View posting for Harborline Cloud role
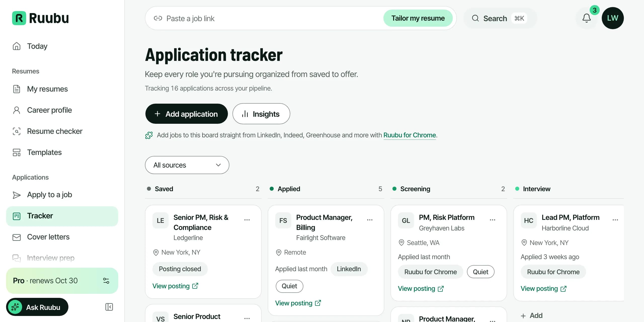This screenshot has height=322, width=644. coord(543,289)
